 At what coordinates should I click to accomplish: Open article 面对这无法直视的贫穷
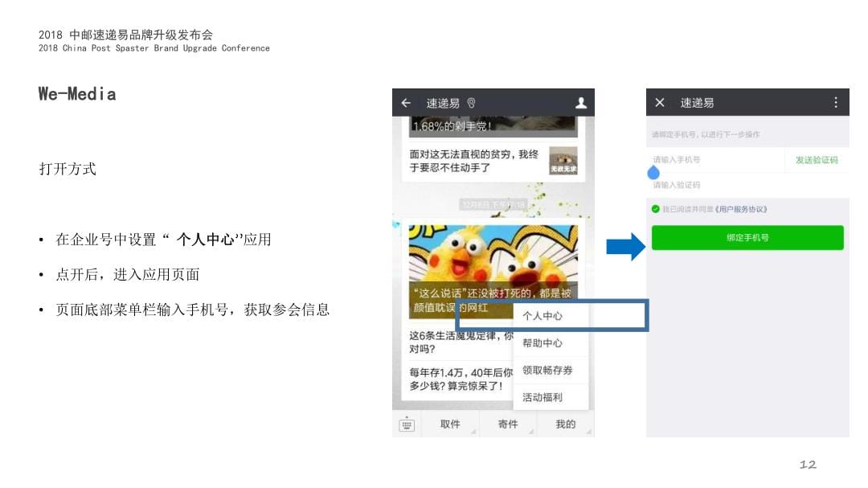coord(474,161)
